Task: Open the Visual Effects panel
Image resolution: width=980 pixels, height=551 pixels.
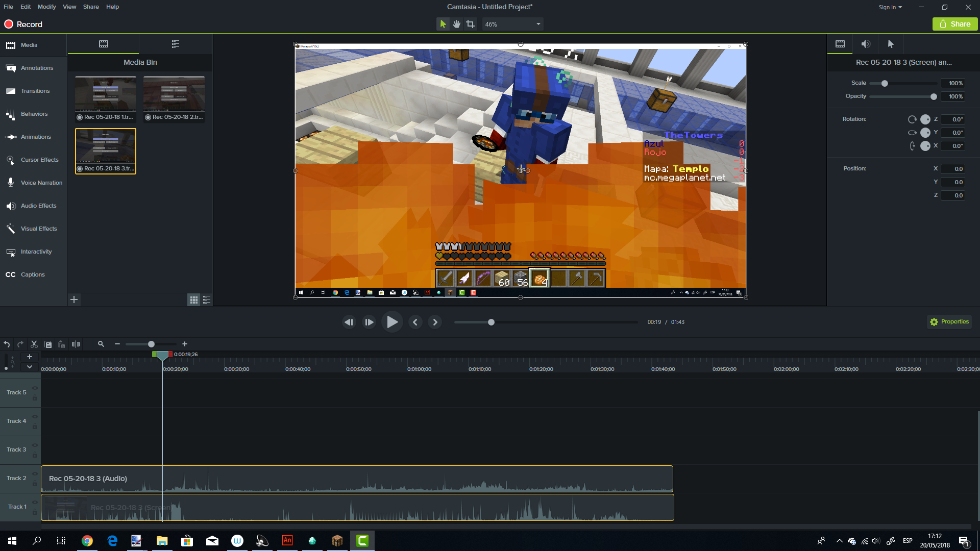Action: (33, 229)
